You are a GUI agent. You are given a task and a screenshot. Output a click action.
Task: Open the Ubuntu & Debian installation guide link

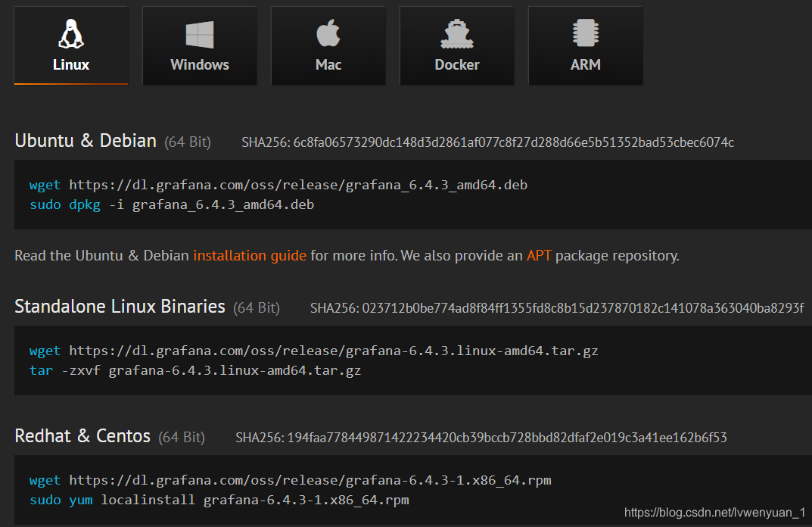[250, 255]
